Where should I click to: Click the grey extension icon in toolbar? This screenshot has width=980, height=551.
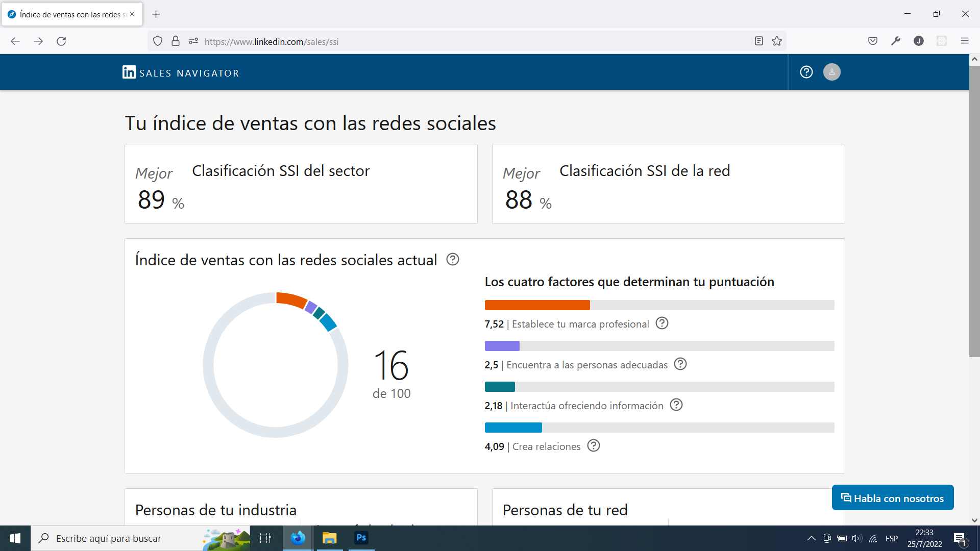(942, 41)
